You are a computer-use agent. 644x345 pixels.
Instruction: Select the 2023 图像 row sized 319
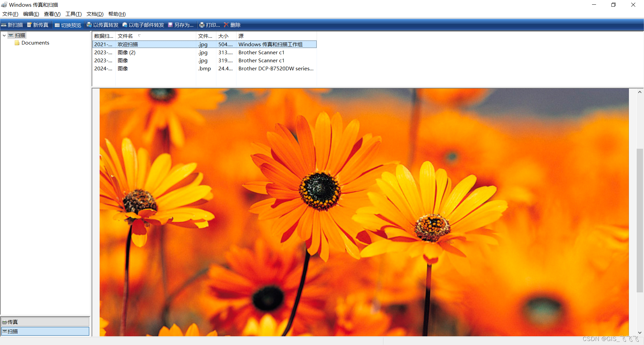(x=205, y=61)
